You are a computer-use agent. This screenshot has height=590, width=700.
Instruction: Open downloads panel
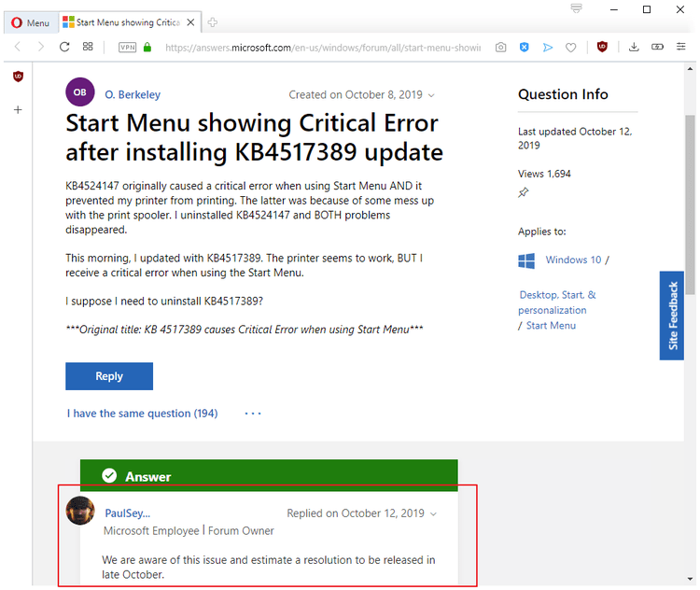click(x=634, y=47)
